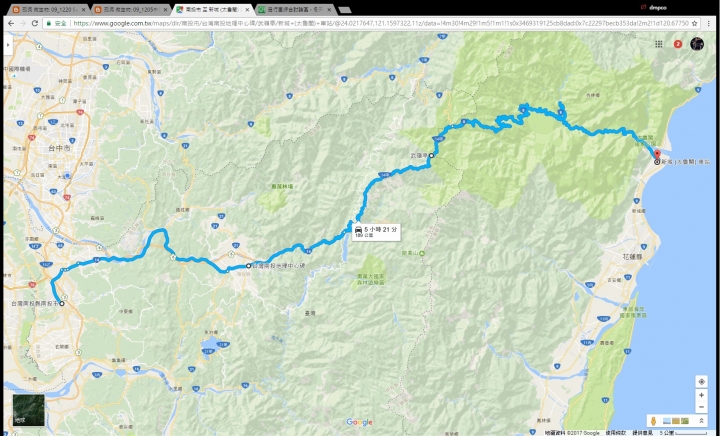Open the send feedback link in the map footer

[642, 433]
